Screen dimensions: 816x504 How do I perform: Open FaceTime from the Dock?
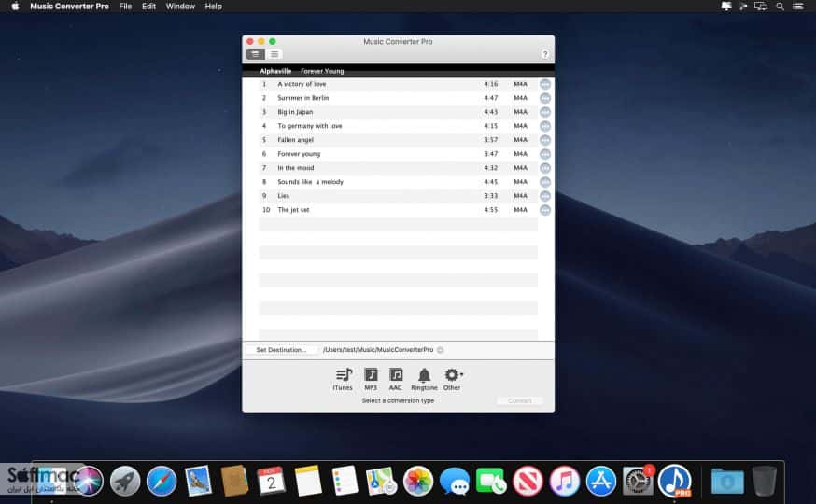491,481
